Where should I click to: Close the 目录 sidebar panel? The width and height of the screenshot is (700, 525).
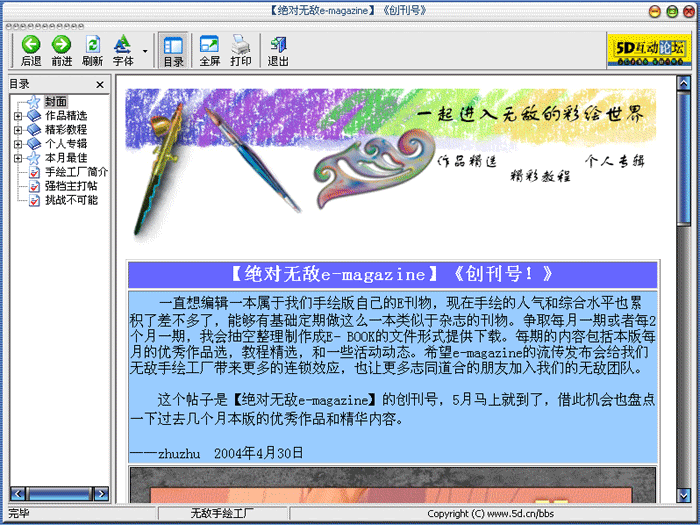tap(100, 84)
